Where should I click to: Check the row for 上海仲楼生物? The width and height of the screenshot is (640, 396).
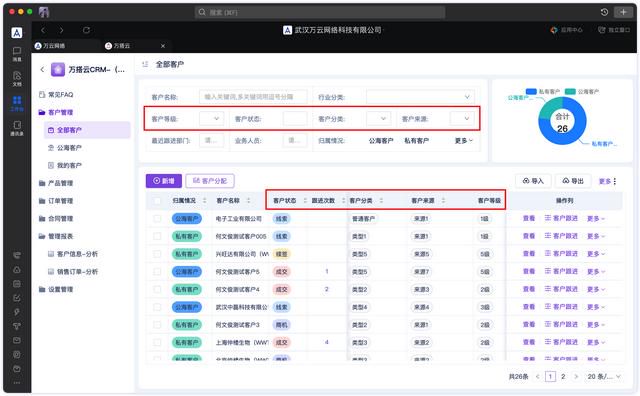pyautogui.click(x=157, y=342)
